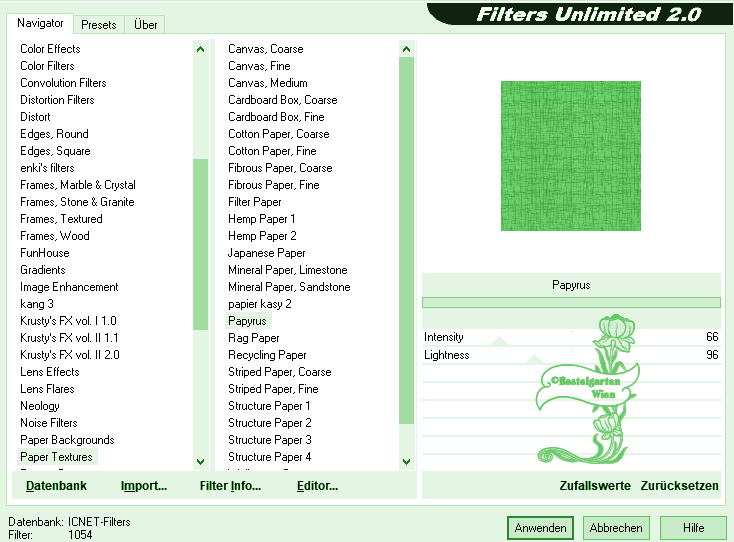Choose Papyrus filter in list

tap(248, 321)
